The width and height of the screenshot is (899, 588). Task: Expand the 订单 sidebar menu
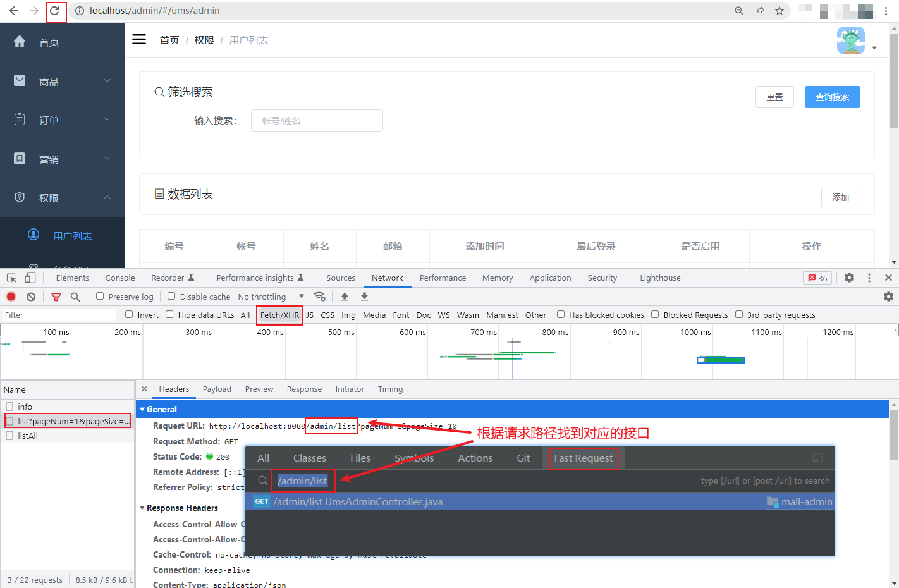[63, 119]
